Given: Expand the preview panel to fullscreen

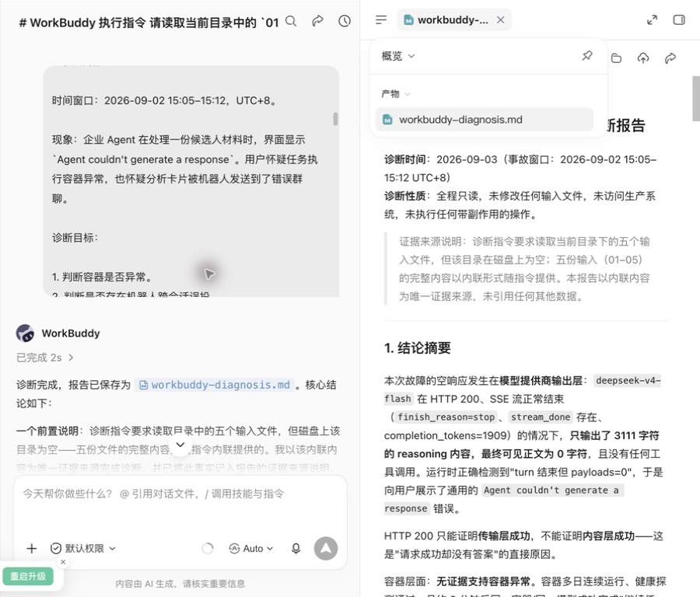Looking at the screenshot, I should [x=652, y=19].
